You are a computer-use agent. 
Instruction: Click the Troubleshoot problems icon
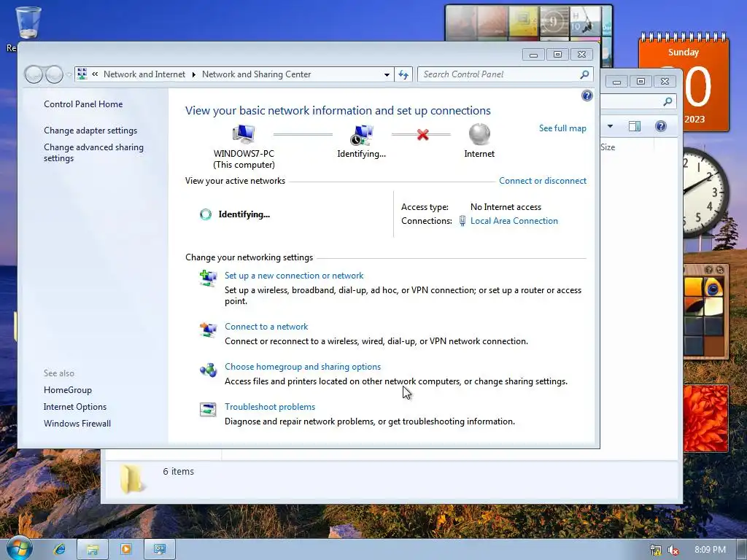(x=208, y=410)
